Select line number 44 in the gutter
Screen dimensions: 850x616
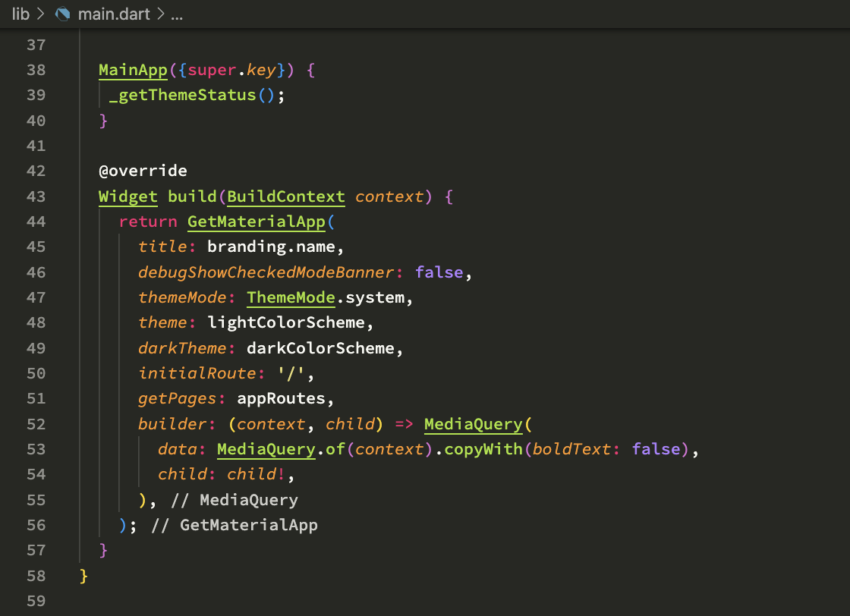pyautogui.click(x=36, y=222)
